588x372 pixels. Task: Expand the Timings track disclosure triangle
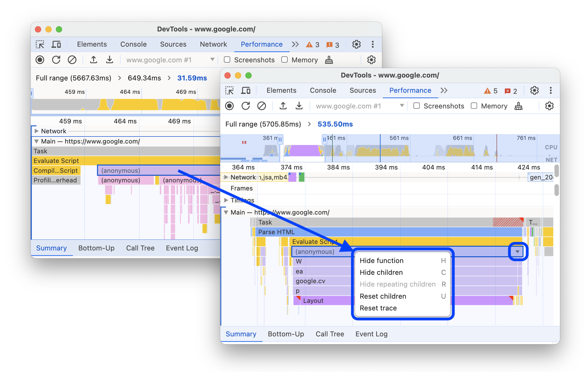coord(227,199)
